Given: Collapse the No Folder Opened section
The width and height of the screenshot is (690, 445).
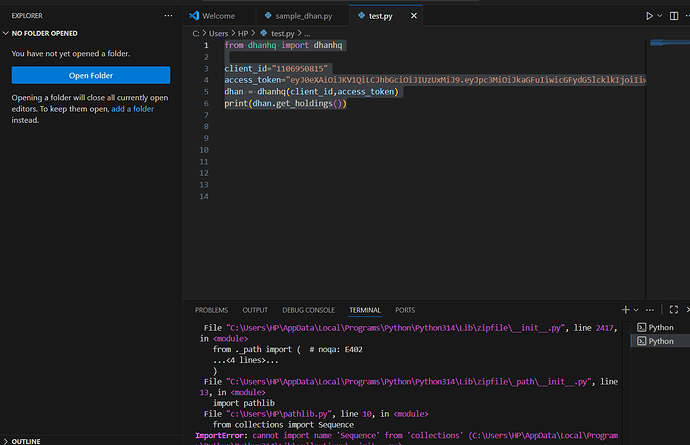Looking at the screenshot, I should pyautogui.click(x=45, y=33).
